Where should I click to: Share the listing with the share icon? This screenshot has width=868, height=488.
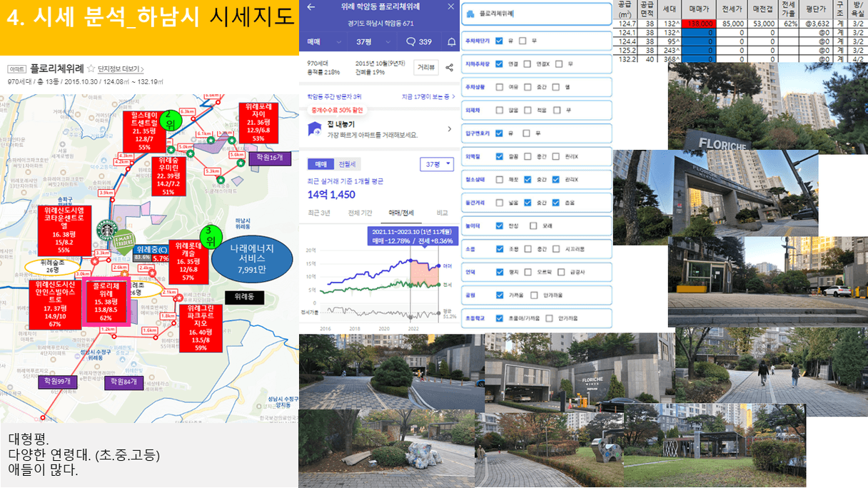[449, 68]
